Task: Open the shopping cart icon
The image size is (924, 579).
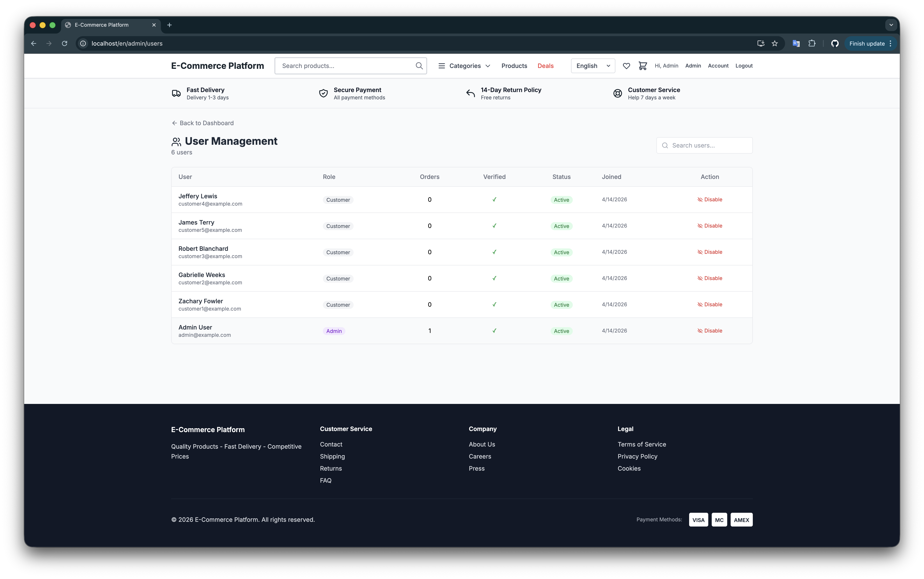Action: click(x=642, y=66)
